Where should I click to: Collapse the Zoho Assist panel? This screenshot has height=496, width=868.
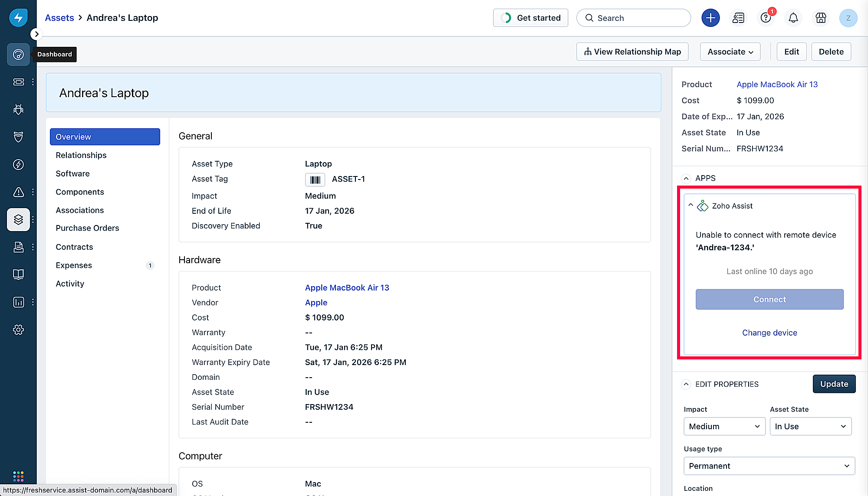[690, 206]
